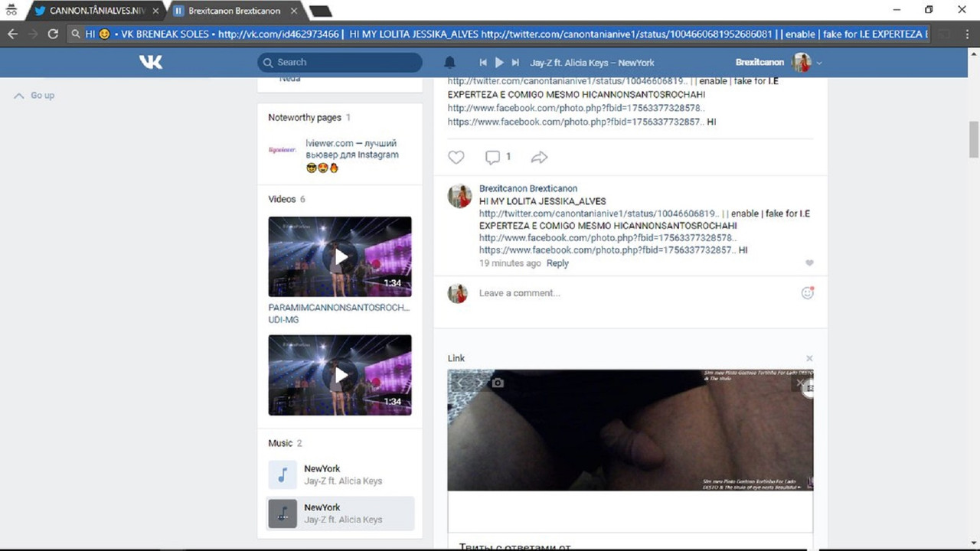
Task: Skip to the next track in header player
Action: tap(515, 63)
